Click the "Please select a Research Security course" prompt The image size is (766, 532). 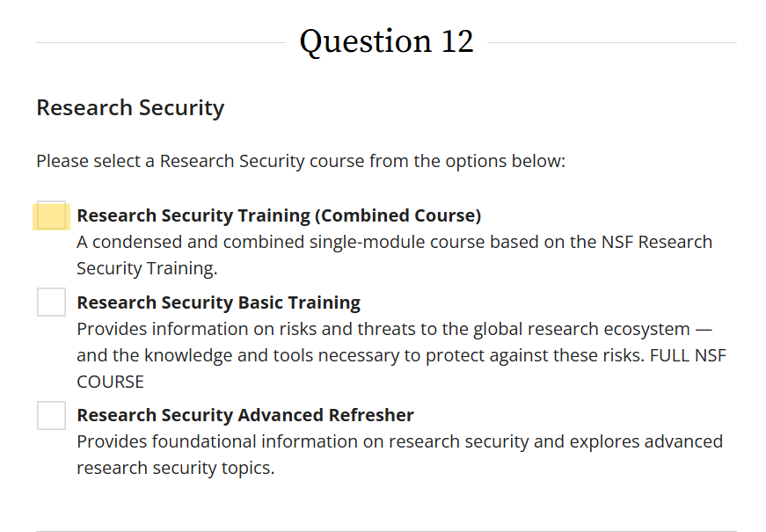pyautogui.click(x=300, y=162)
